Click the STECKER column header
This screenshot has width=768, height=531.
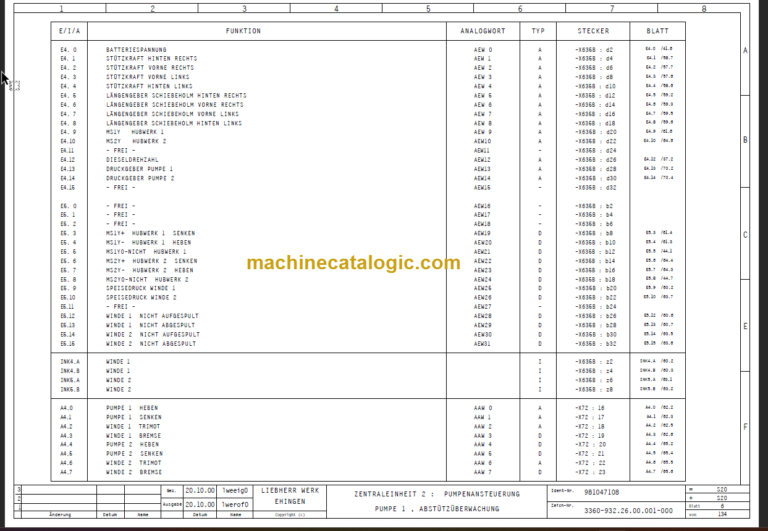(593, 31)
